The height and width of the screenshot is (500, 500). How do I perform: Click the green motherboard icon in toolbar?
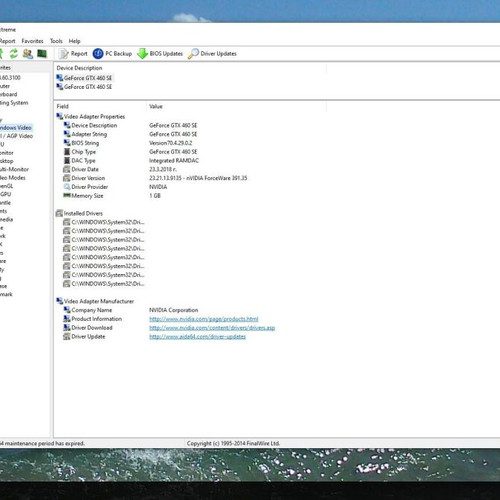coord(42,53)
